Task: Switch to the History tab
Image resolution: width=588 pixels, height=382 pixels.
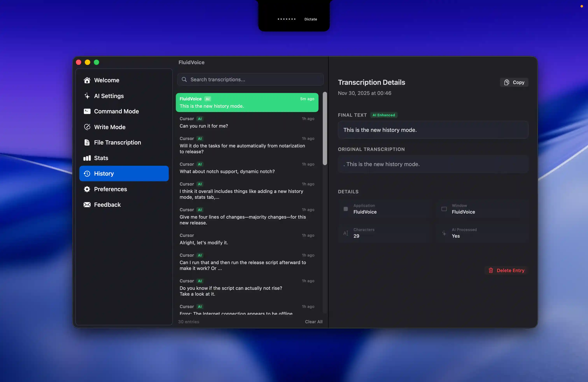Action: tap(104, 173)
